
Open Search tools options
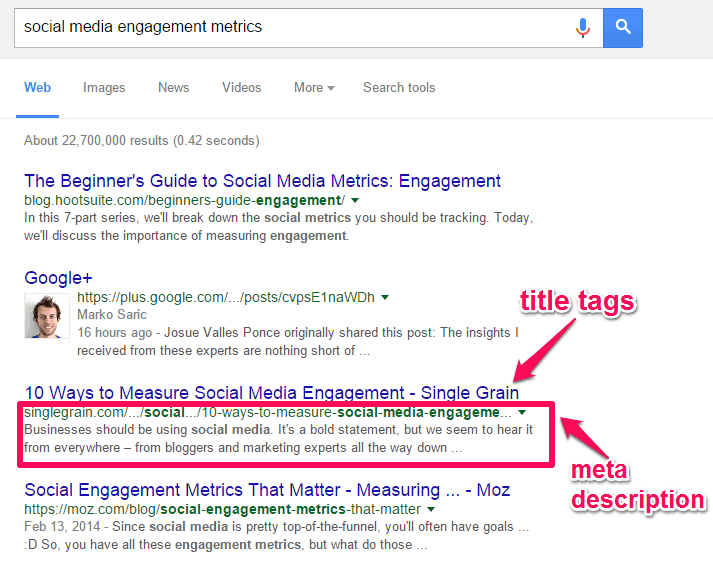pyautogui.click(x=399, y=87)
